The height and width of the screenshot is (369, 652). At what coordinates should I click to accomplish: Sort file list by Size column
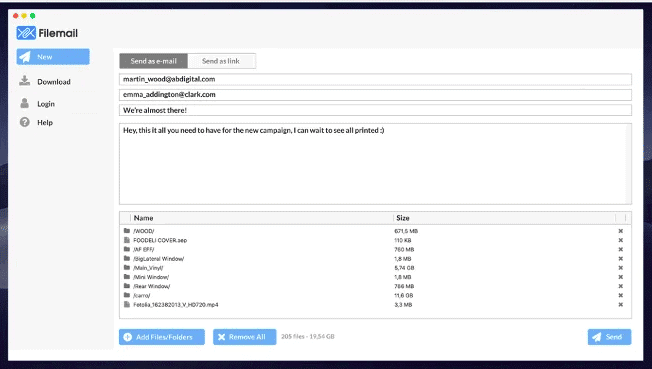[403, 218]
